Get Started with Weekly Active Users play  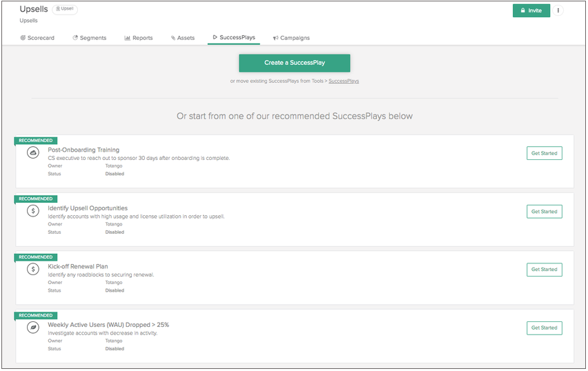click(544, 328)
